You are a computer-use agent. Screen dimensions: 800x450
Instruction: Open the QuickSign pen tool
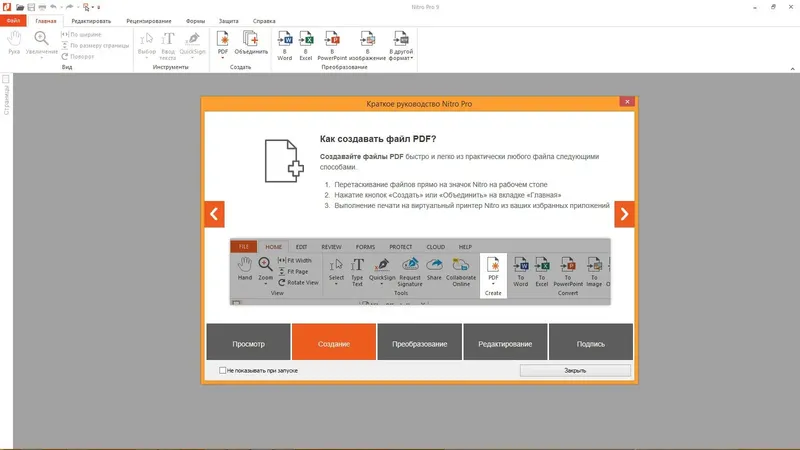[x=192, y=43]
